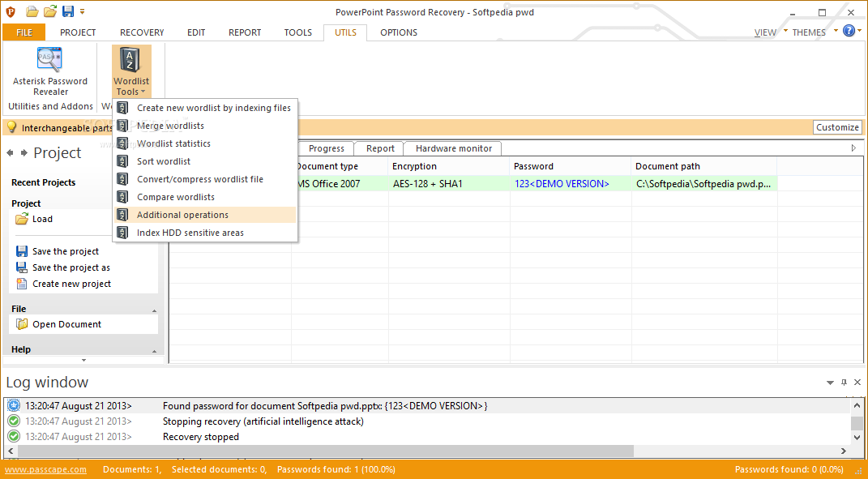The height and width of the screenshot is (479, 868).
Task: Click the Save the project as icon
Action: (22, 267)
